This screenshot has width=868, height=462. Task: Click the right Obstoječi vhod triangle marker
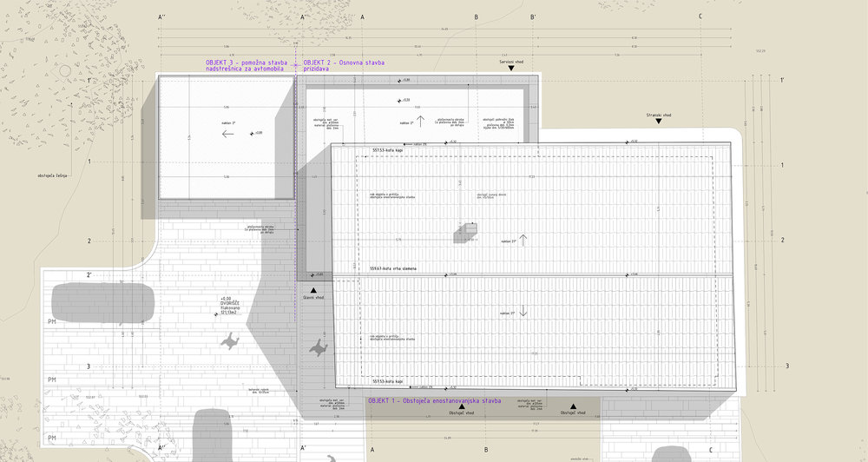coord(573,406)
